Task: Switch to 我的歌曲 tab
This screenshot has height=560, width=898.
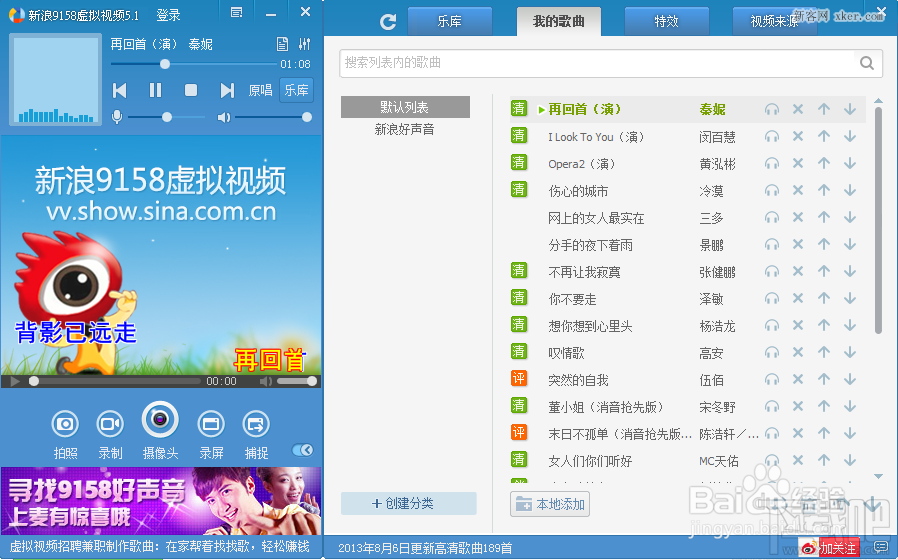Action: coord(558,22)
